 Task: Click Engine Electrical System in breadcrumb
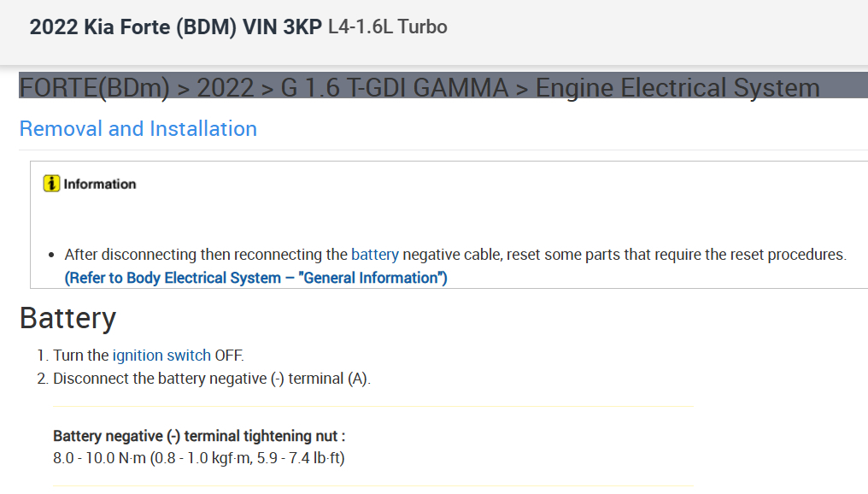[677, 87]
